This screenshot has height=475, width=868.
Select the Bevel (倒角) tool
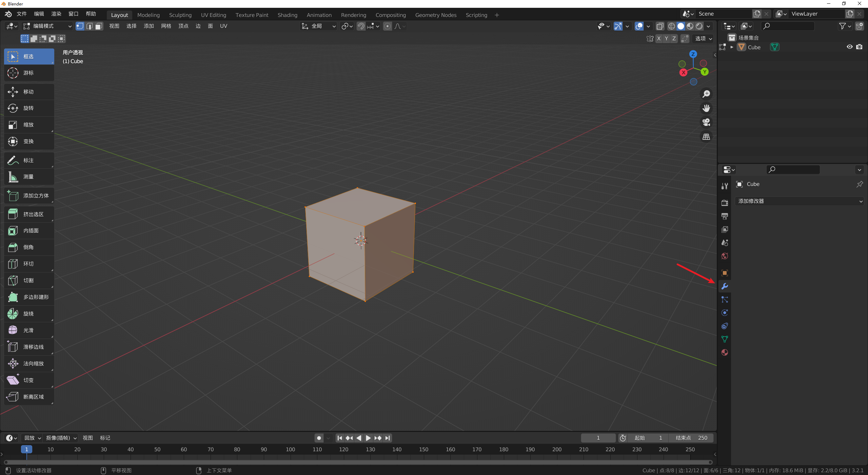28,247
